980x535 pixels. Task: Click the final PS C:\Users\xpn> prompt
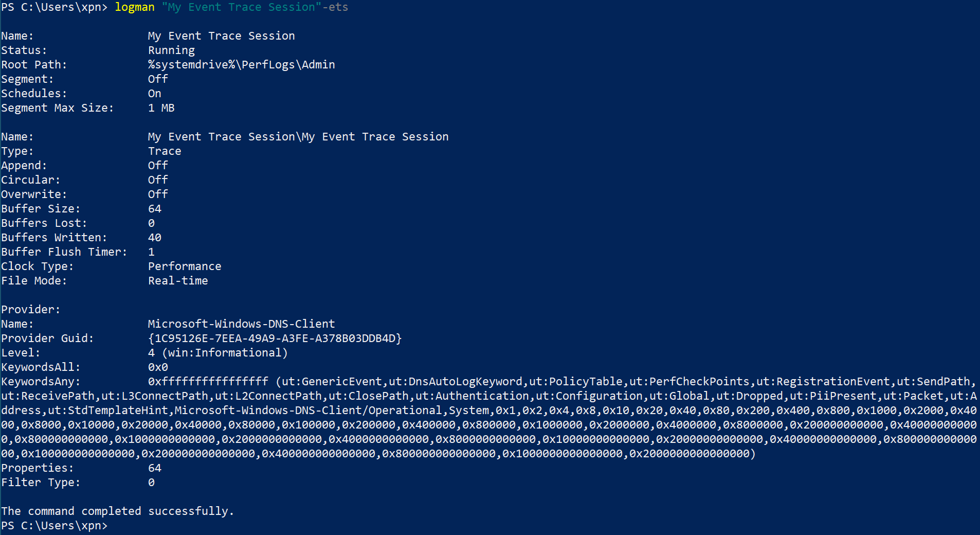pyautogui.click(x=55, y=526)
